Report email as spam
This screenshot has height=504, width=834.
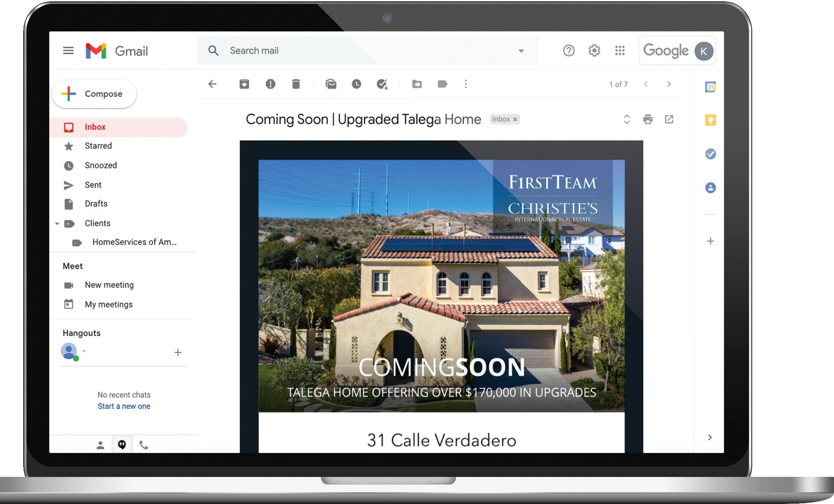[270, 84]
